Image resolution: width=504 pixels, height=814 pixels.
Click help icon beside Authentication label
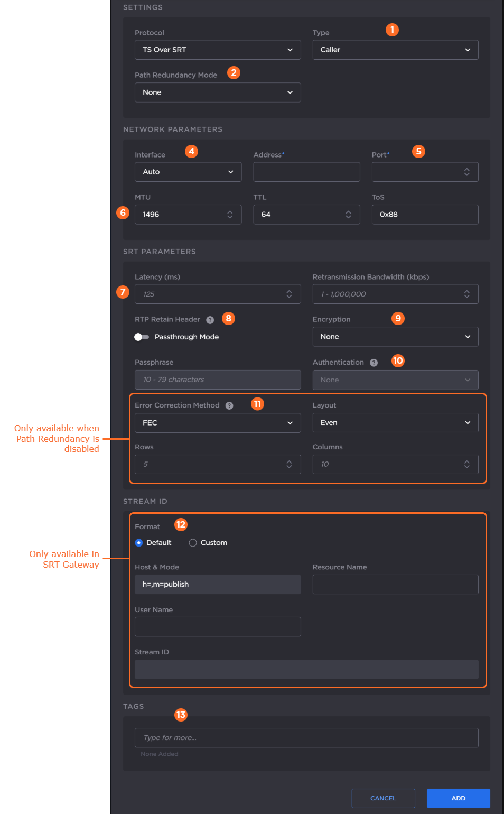(374, 363)
